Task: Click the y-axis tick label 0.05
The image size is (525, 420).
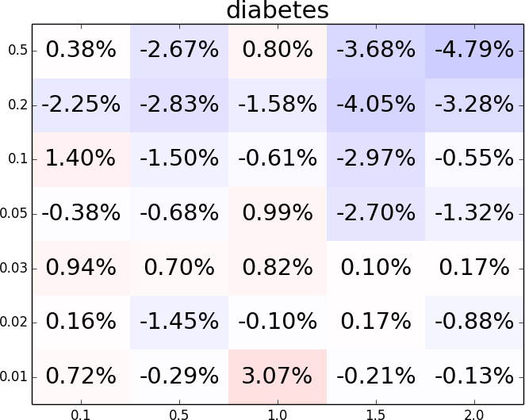Action: tap(16, 213)
